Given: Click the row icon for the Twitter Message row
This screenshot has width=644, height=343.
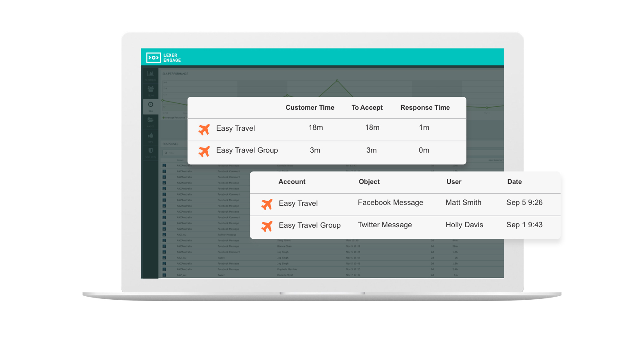Looking at the screenshot, I should click(x=164, y=235).
